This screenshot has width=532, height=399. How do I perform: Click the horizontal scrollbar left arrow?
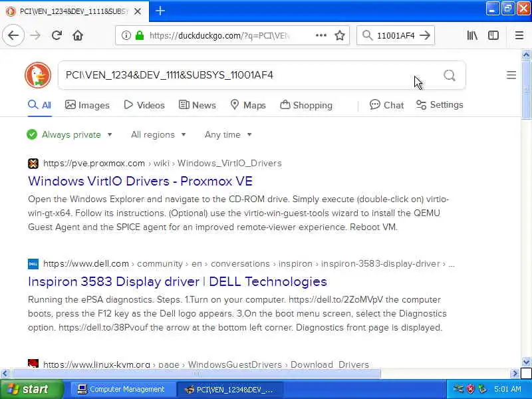tap(5, 374)
